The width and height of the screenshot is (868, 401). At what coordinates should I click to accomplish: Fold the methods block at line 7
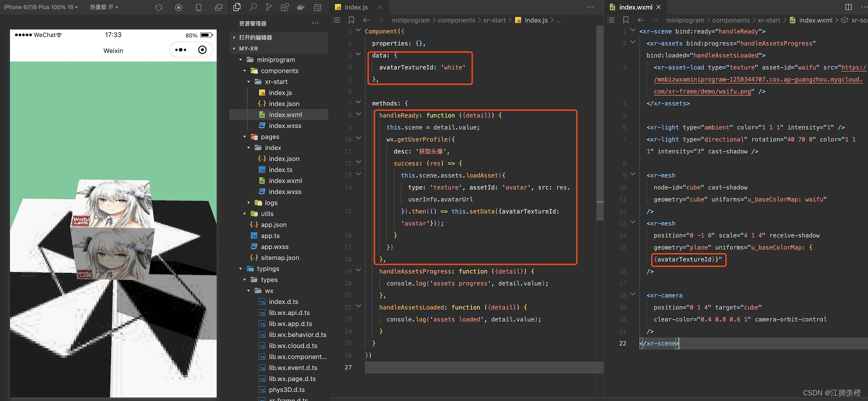click(358, 102)
